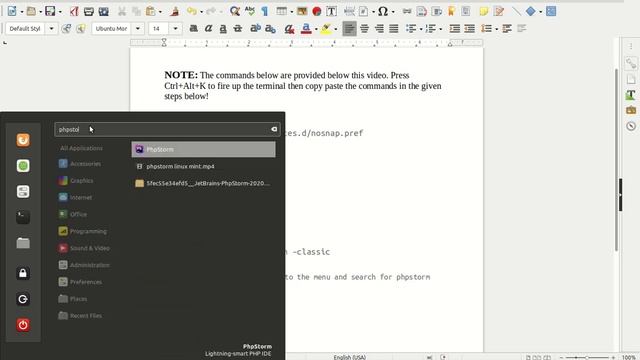
Task: Decrease paragraph indent icon
Action: (469, 28)
